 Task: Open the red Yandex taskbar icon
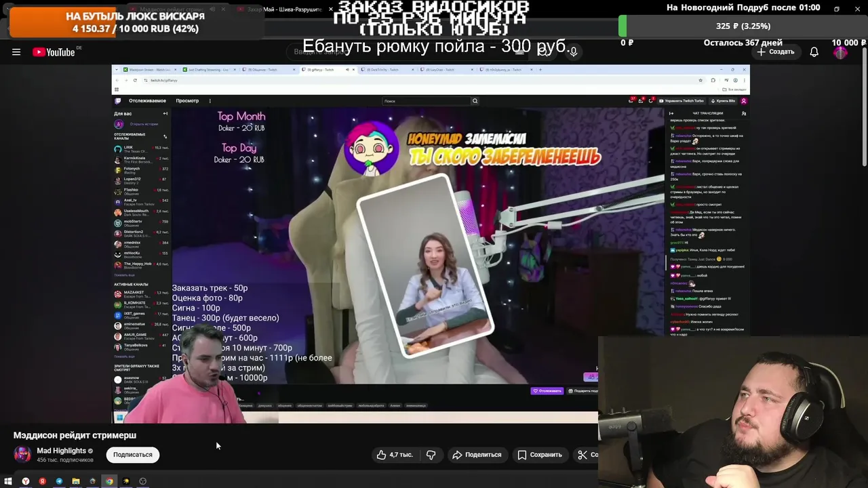42,481
